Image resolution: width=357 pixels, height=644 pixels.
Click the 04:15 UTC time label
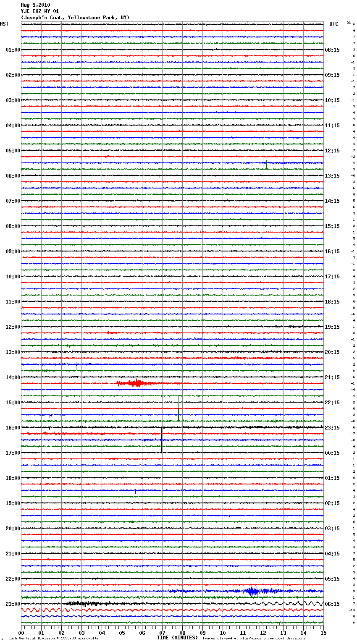[x=332, y=554]
